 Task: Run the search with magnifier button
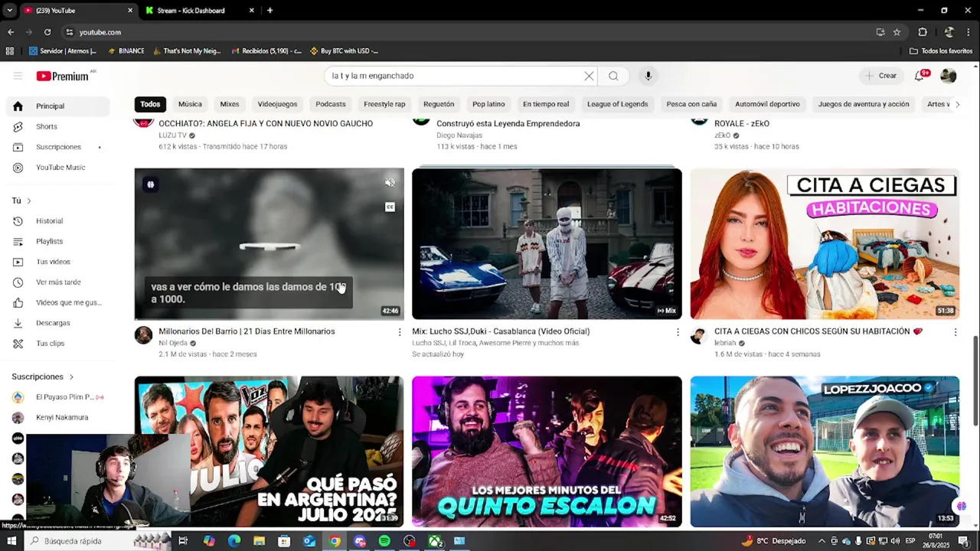tap(613, 76)
